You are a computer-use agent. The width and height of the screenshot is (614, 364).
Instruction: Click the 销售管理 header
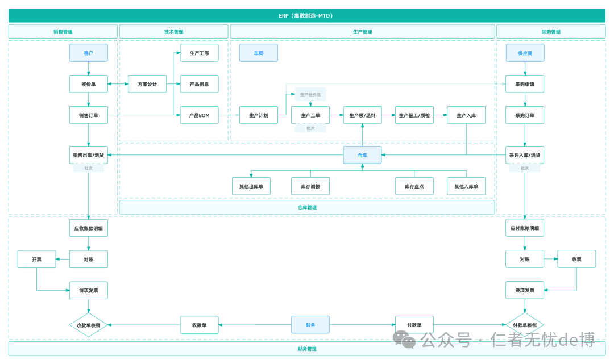(63, 32)
